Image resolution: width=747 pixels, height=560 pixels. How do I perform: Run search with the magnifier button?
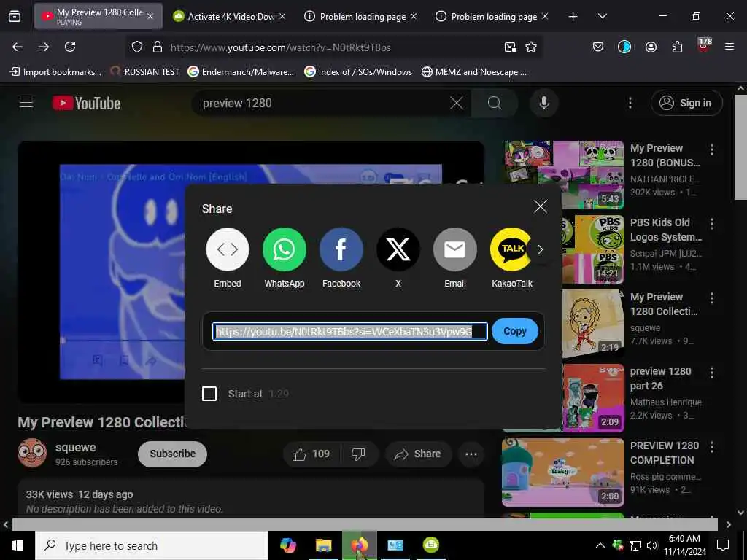tap(494, 103)
